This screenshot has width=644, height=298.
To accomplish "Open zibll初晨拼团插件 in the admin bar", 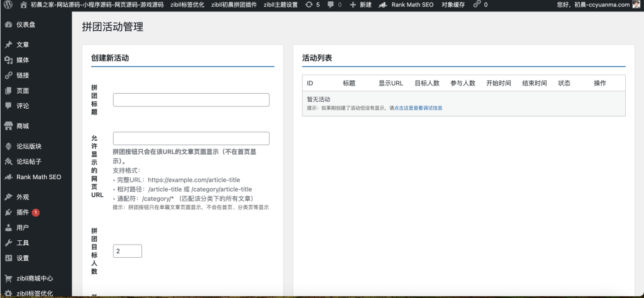I will click(x=234, y=4).
